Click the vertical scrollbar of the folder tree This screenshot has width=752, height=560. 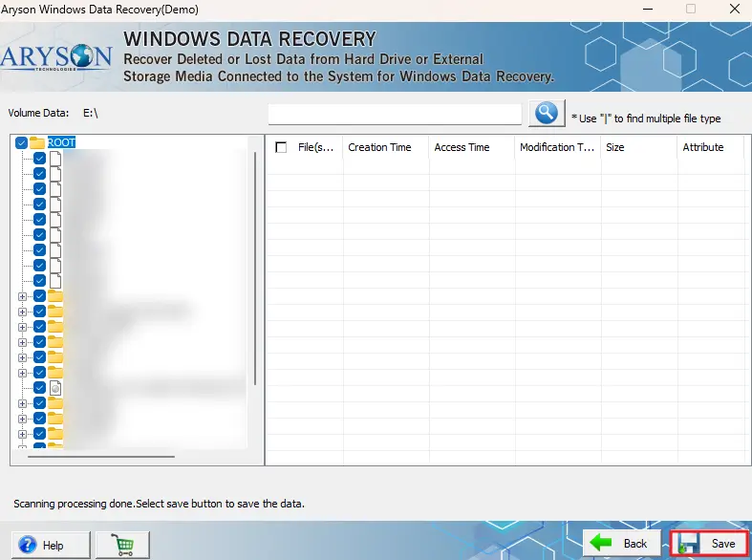click(x=255, y=269)
